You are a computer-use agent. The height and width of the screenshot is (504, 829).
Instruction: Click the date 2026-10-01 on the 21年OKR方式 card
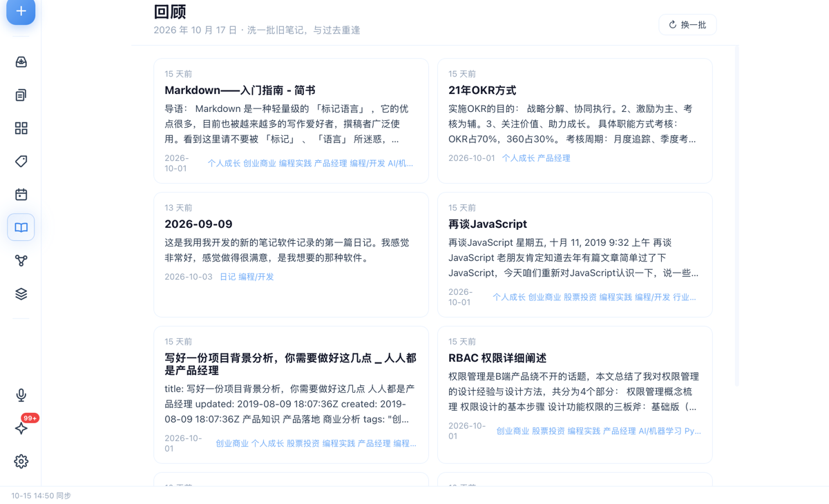click(472, 158)
